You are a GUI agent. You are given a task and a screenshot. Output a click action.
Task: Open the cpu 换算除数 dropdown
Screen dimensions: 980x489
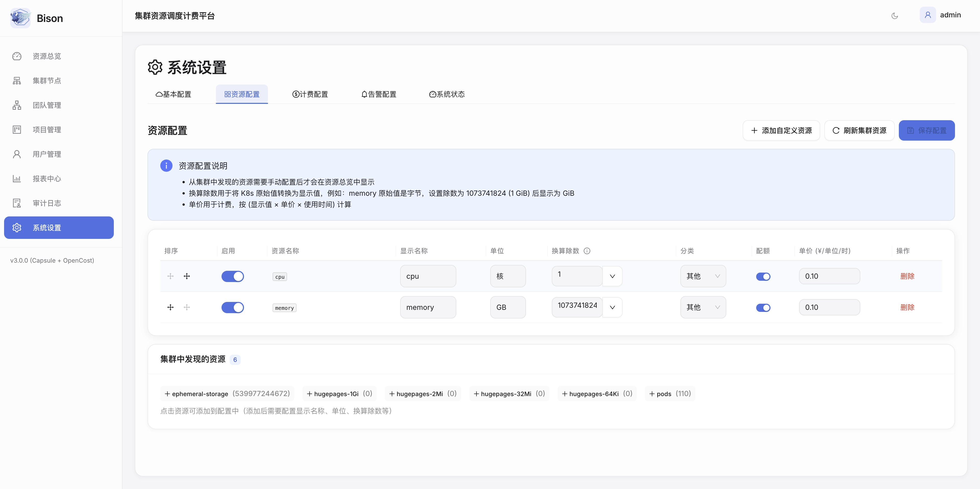[612, 276]
